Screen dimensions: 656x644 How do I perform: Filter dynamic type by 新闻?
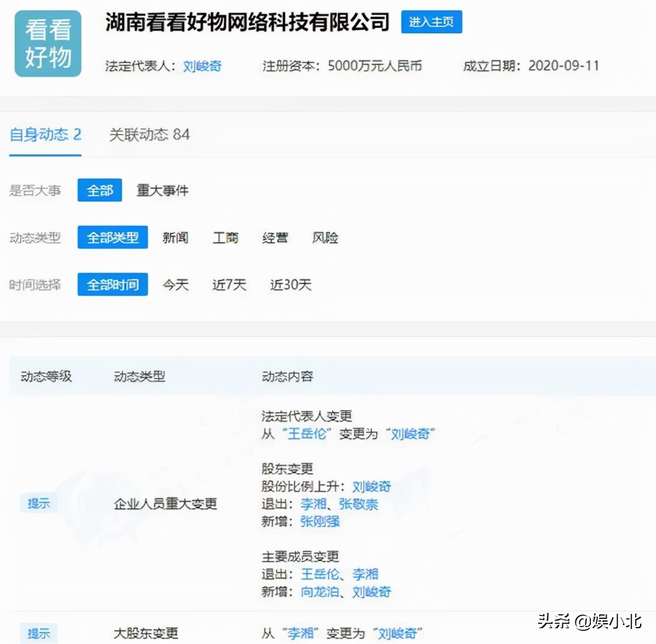click(175, 237)
